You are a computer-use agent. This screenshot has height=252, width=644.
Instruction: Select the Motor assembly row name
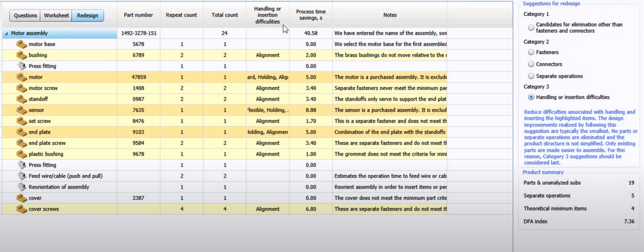click(x=29, y=33)
